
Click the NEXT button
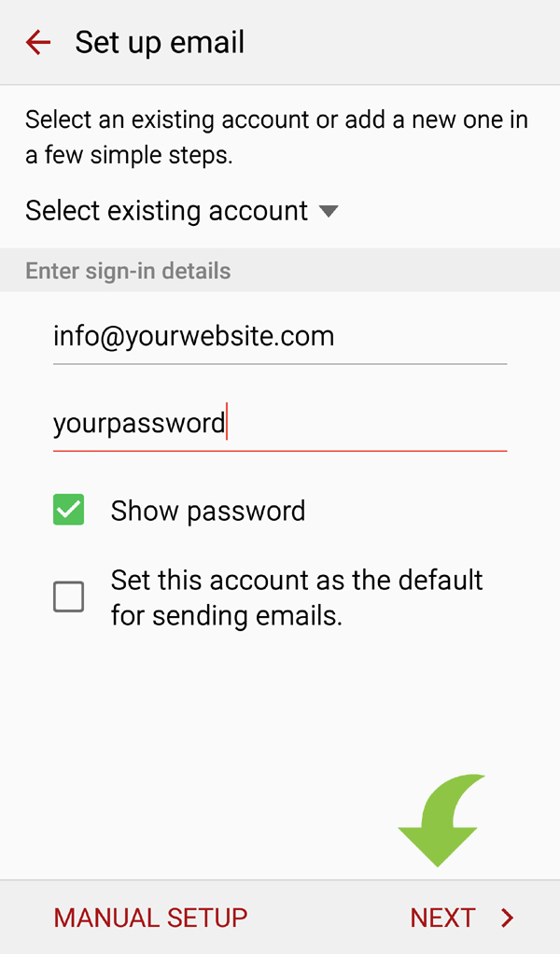462,918
